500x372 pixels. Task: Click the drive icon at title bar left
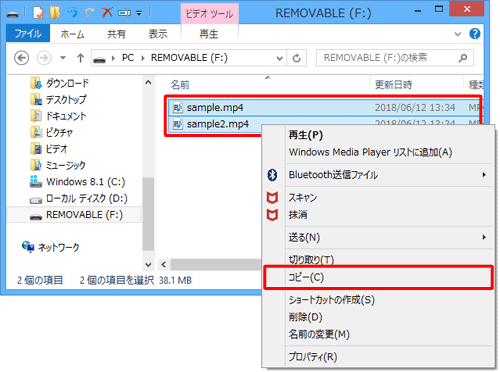pos(13,14)
